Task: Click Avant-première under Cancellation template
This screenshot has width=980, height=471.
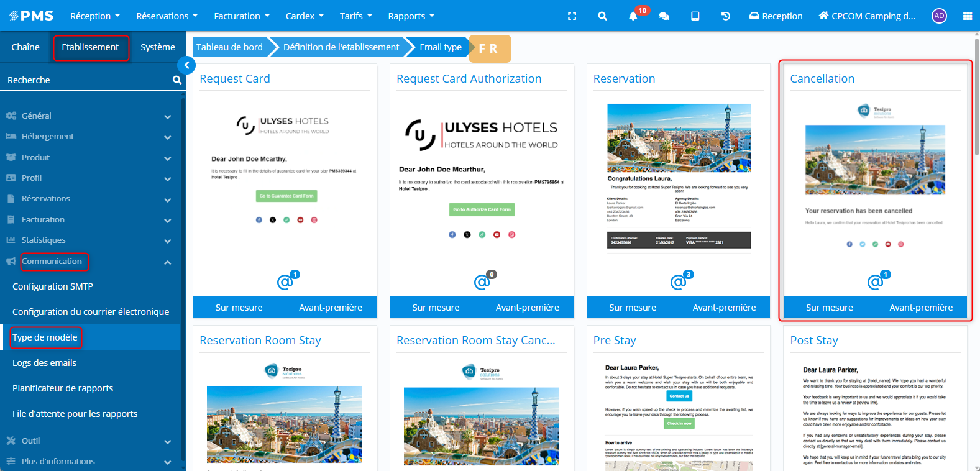Action: (x=920, y=308)
